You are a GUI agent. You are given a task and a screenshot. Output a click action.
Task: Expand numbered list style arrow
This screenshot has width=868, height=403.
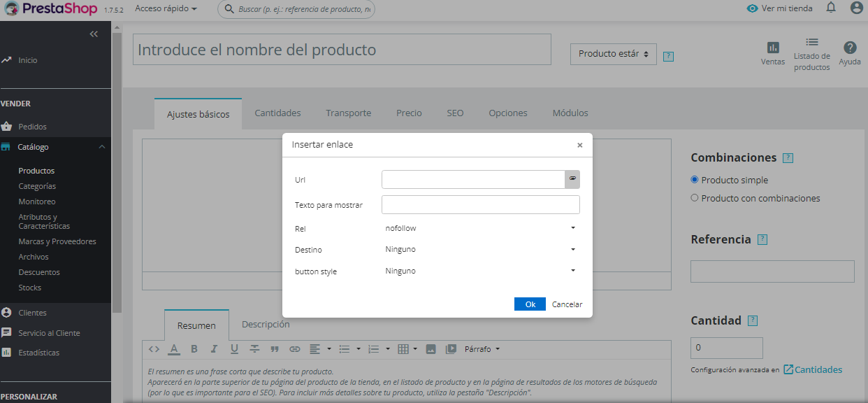point(388,348)
